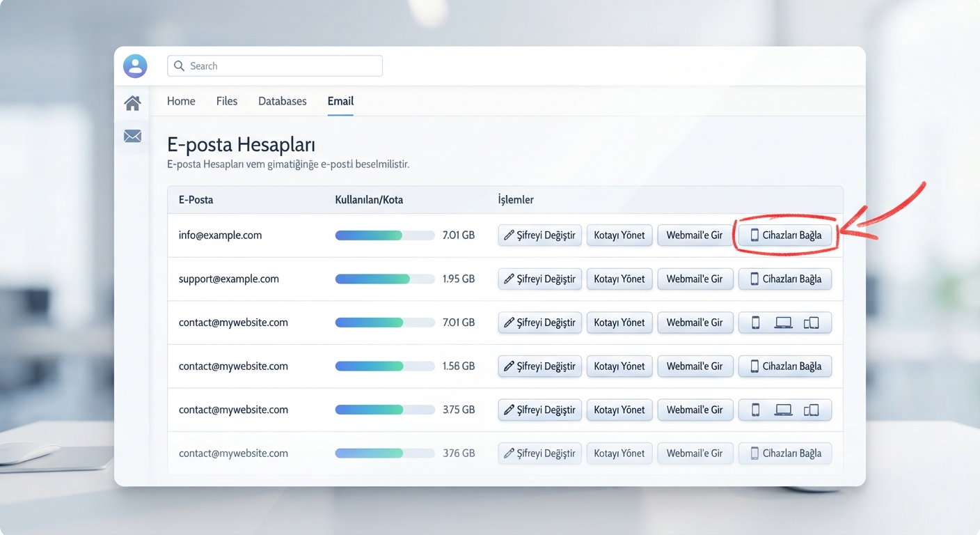Viewport: 980px width, 535px height.
Task: Focus the Search input field
Action: (x=275, y=66)
